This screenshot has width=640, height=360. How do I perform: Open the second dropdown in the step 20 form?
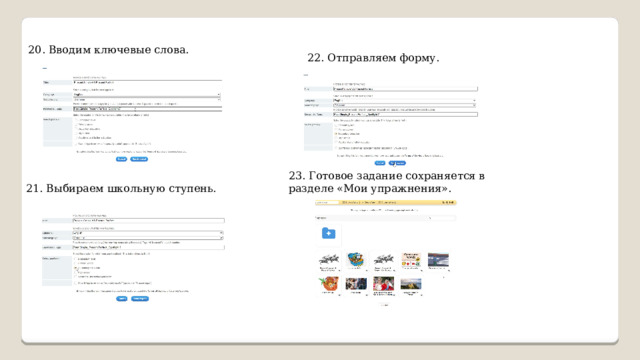[x=147, y=100]
